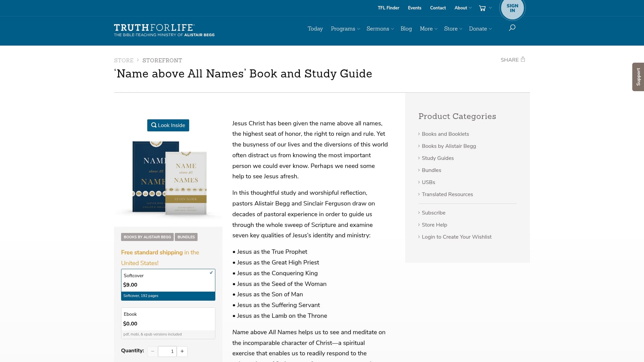Click the search magnifier icon
This screenshot has height=362, width=644.
click(x=512, y=28)
